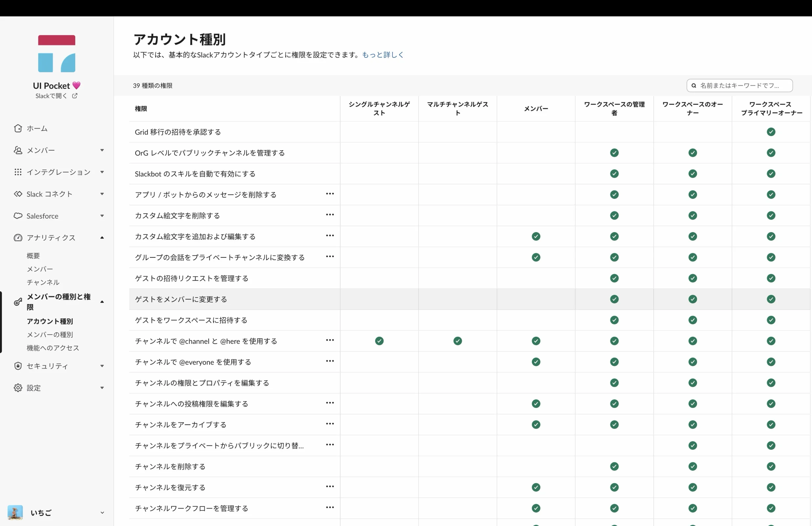Open more options for チャンネルを復元する
This screenshot has width=812, height=526.
330,487
